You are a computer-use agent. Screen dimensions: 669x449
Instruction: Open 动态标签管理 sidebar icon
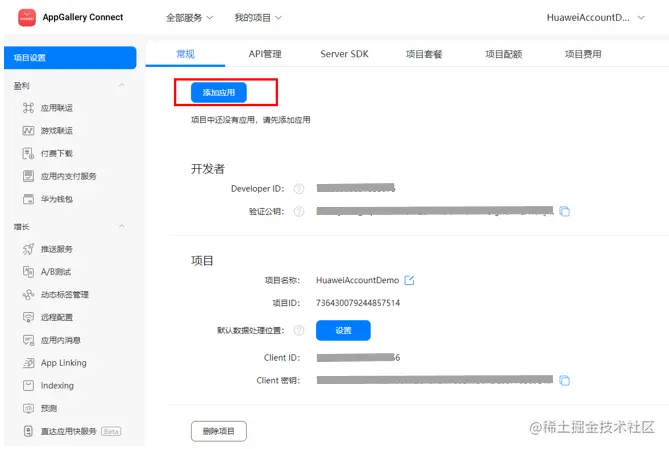click(28, 294)
